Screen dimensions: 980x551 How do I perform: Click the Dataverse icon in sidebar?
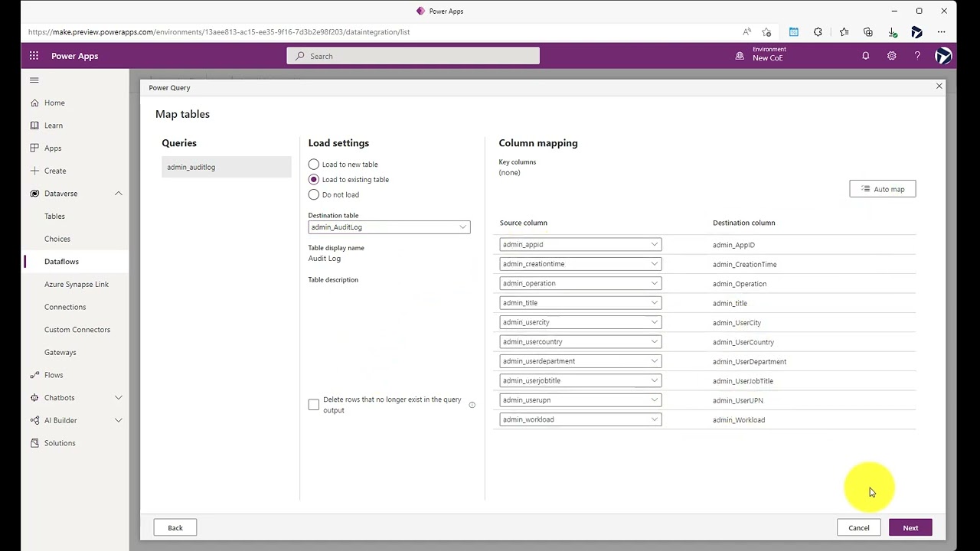(x=34, y=194)
